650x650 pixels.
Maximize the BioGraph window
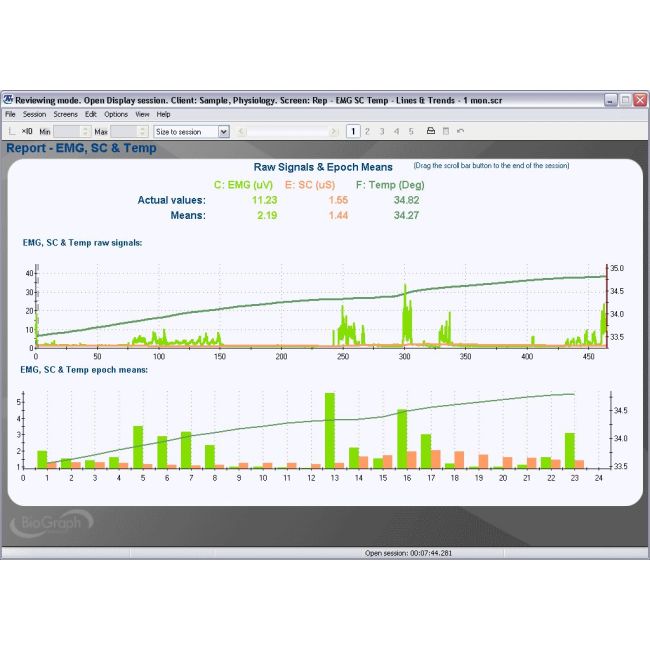coord(626,100)
